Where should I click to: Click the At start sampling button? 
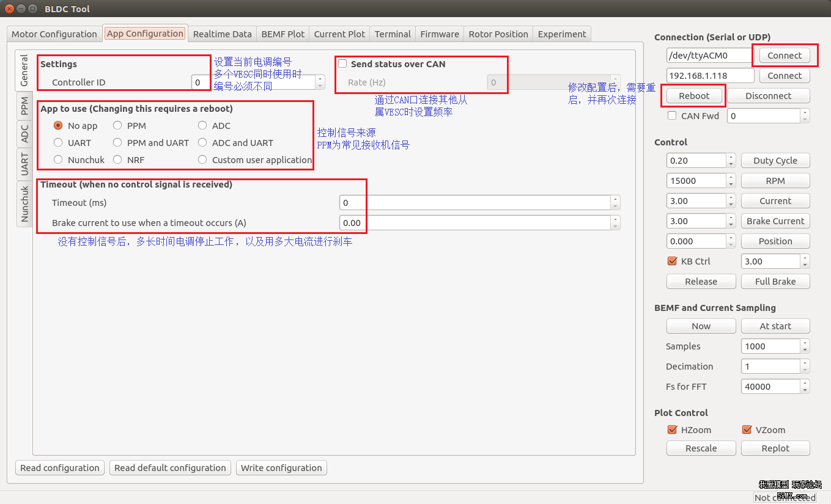(x=775, y=326)
